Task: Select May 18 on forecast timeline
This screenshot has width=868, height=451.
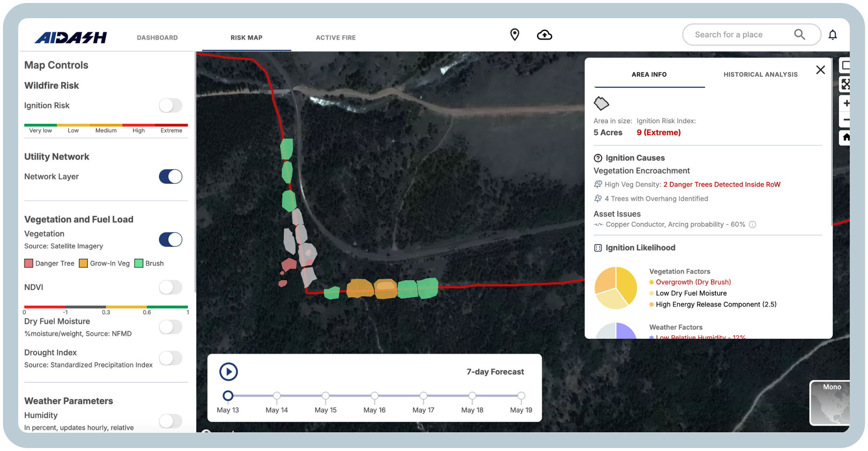Action: [x=472, y=396]
